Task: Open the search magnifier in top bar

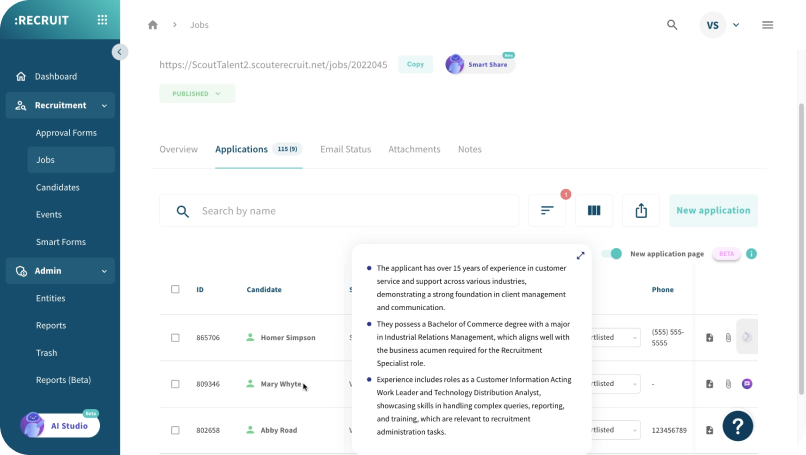Action: (672, 25)
